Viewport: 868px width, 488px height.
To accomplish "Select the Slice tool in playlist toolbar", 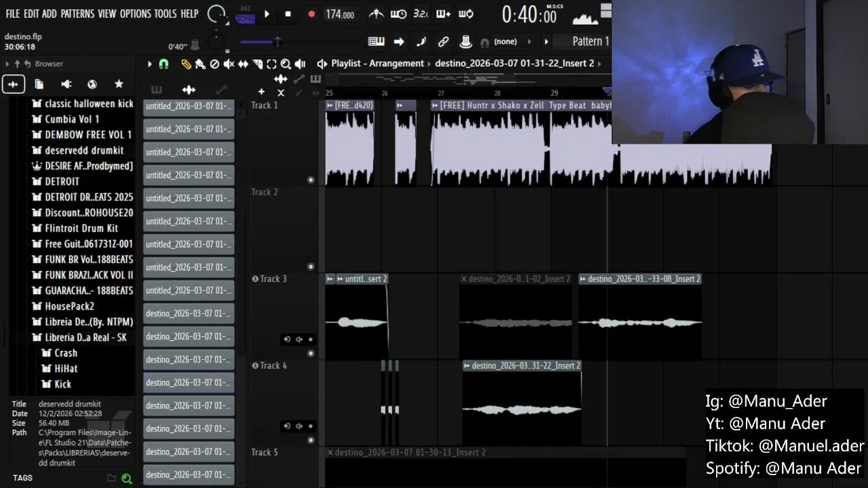I will 257,64.
